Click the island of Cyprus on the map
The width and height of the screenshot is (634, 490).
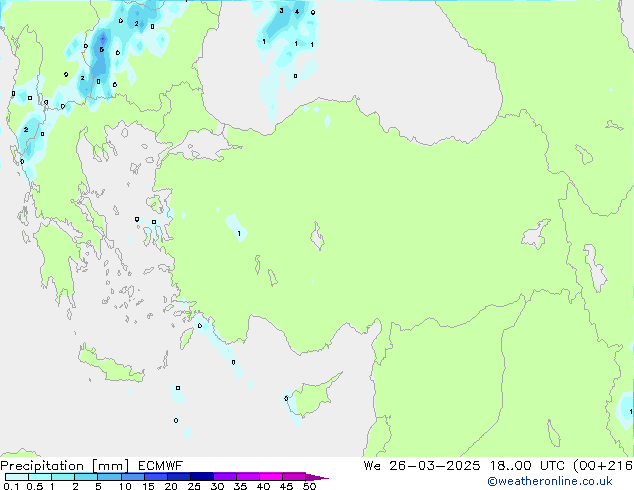(x=313, y=396)
